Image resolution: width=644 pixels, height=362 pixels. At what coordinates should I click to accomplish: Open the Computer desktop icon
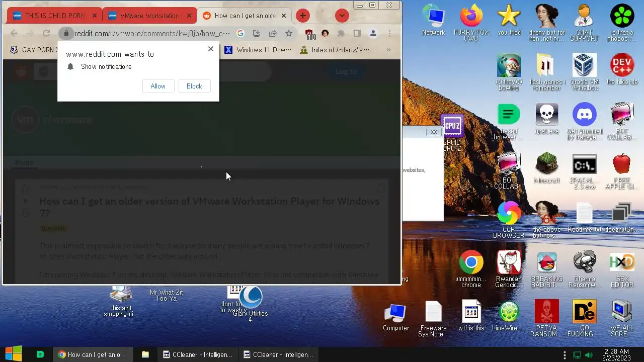point(396,317)
